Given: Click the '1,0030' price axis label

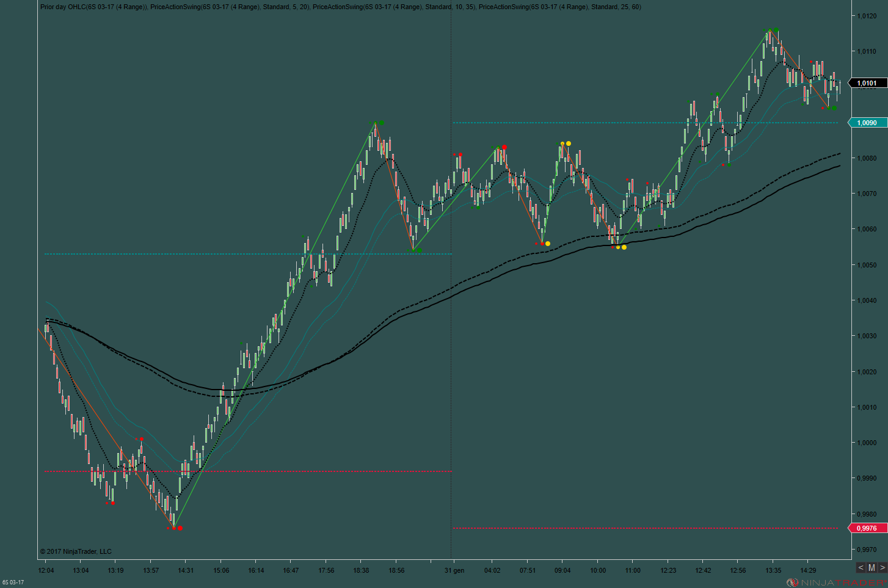Looking at the screenshot, I should click(x=867, y=336).
